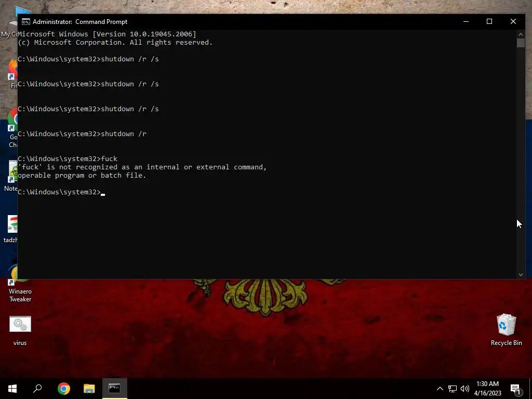Launch Google Chrome from the taskbar
Viewport: 532px width, 399px height.
(x=64, y=389)
